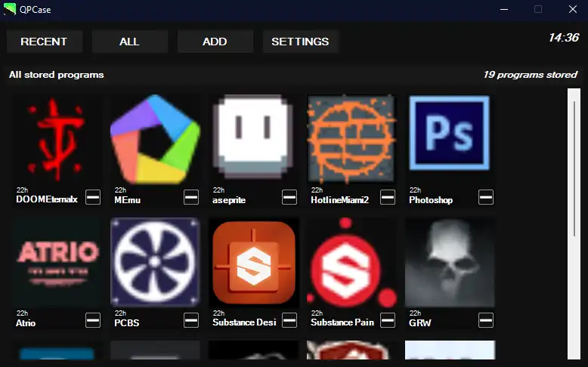
Task: Open MEmu via the colorful pentagon icon
Action: [x=155, y=140]
